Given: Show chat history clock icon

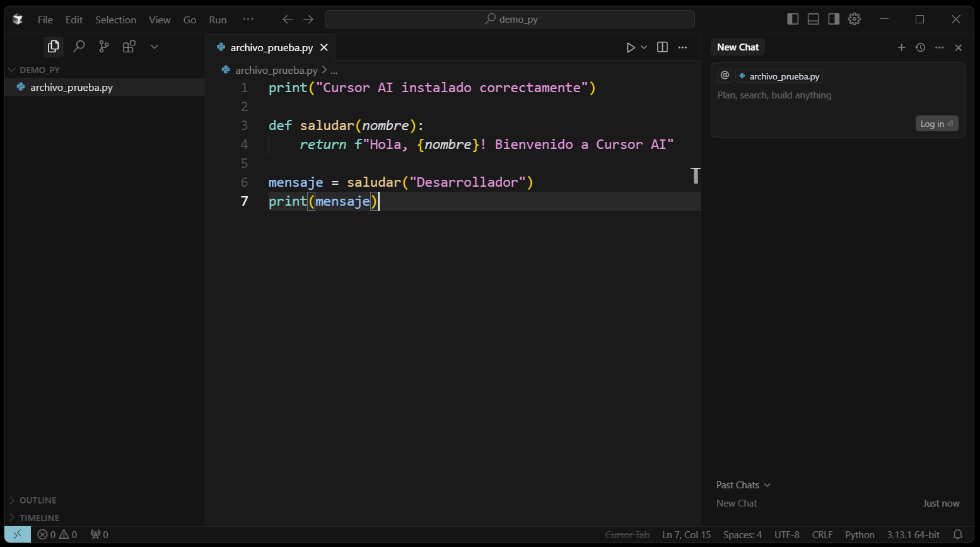Looking at the screenshot, I should pos(920,47).
